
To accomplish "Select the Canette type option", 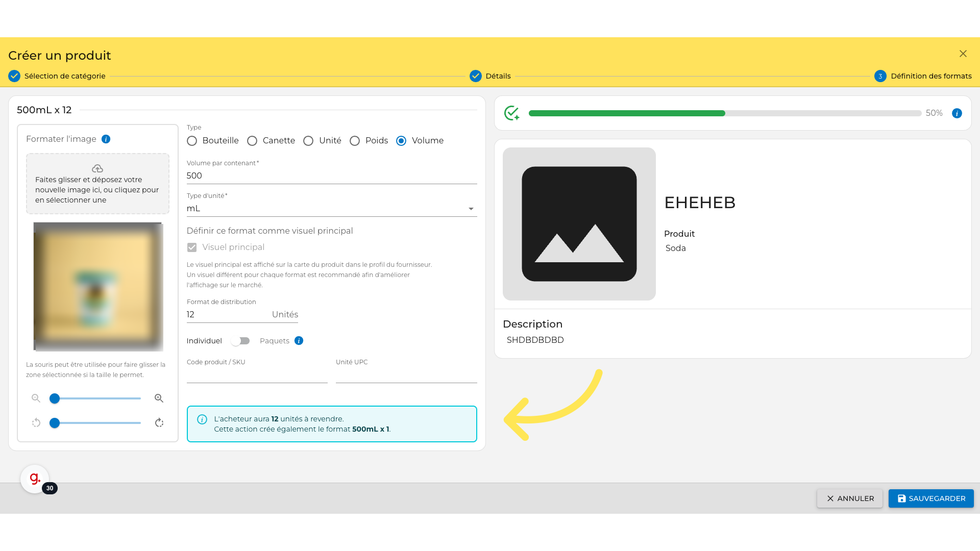I will click(252, 141).
